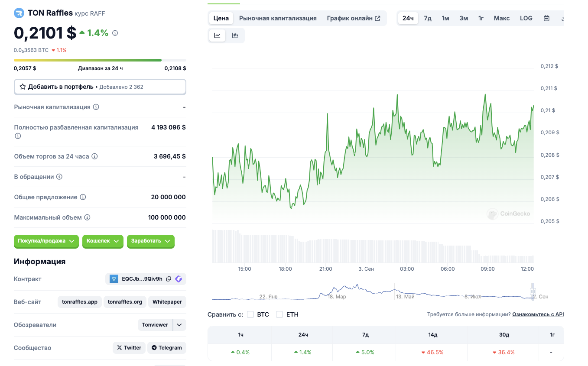This screenshot has width=588, height=366.
Task: Click the chart navigator range handle near Сен
Action: point(533,292)
